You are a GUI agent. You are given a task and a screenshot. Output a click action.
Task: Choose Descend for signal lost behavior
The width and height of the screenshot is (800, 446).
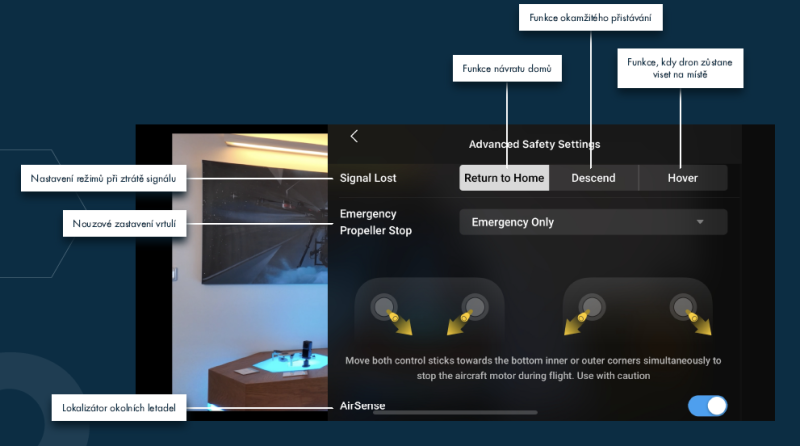click(593, 178)
